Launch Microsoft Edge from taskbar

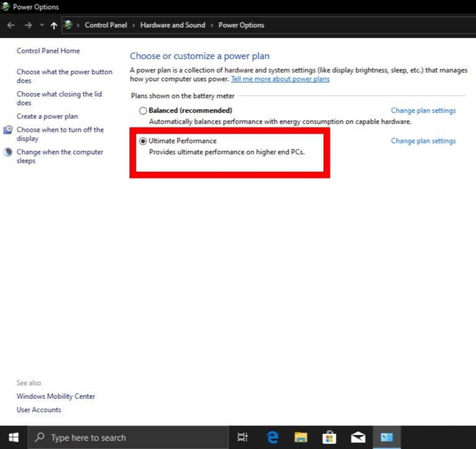tap(272, 437)
